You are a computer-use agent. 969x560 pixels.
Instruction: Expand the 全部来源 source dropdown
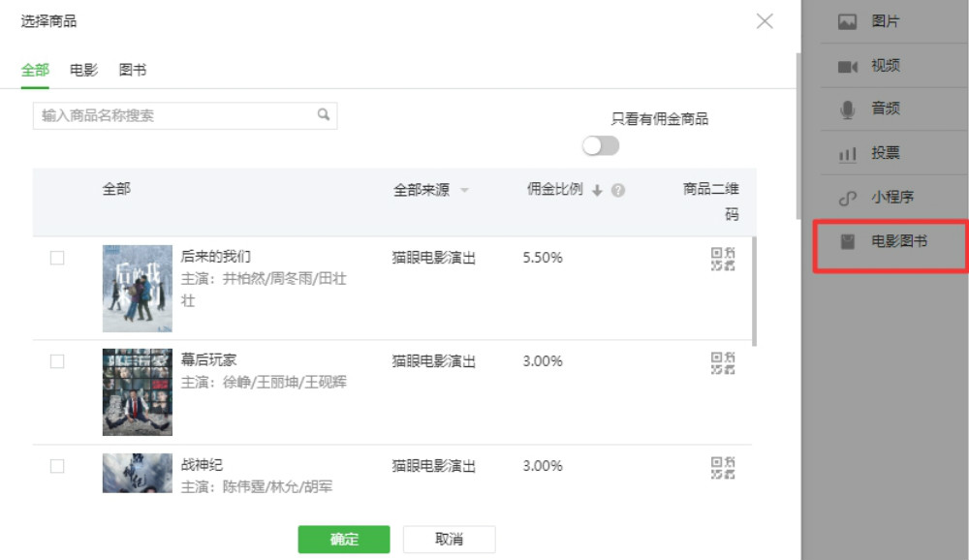(x=464, y=191)
